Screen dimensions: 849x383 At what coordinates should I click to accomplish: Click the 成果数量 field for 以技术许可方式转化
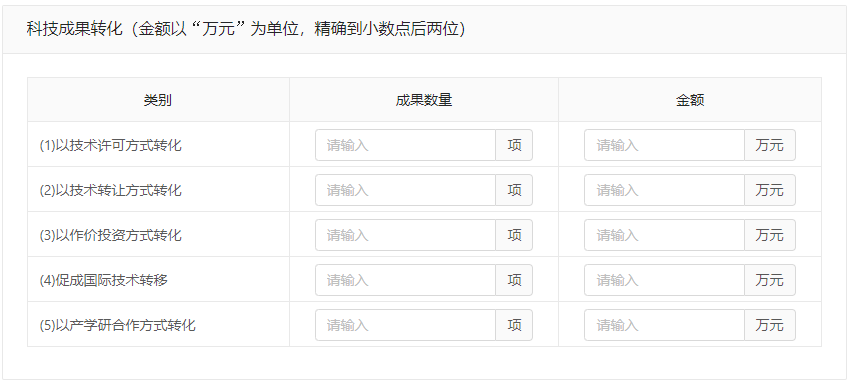click(406, 145)
